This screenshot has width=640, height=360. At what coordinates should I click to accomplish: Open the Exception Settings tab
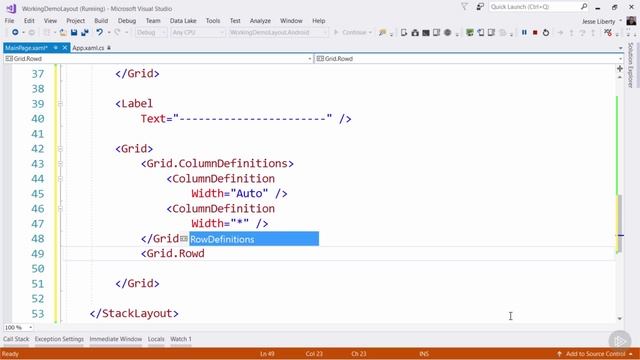pyautogui.click(x=59, y=339)
